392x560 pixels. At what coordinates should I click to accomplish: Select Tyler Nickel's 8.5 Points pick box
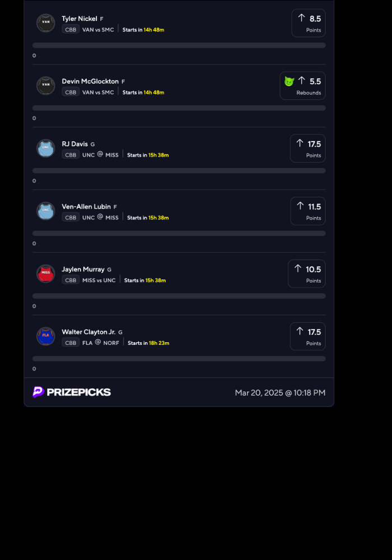[x=308, y=23]
